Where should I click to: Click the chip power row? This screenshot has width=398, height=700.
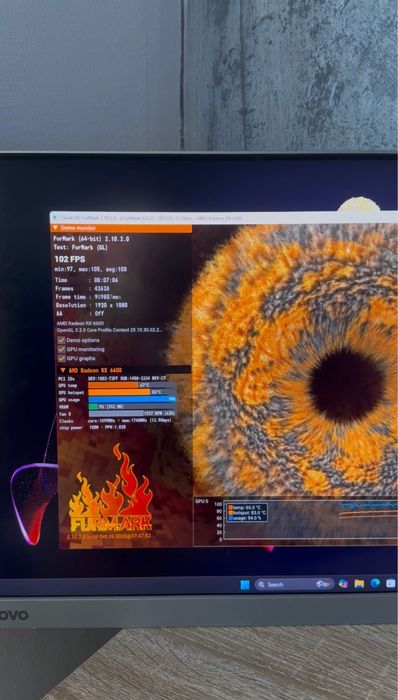(92, 427)
